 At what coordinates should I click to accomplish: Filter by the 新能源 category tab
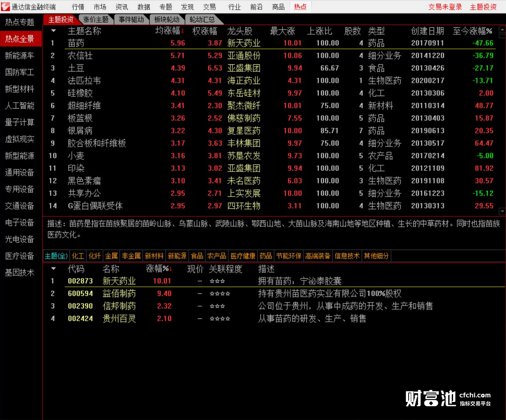(177, 256)
